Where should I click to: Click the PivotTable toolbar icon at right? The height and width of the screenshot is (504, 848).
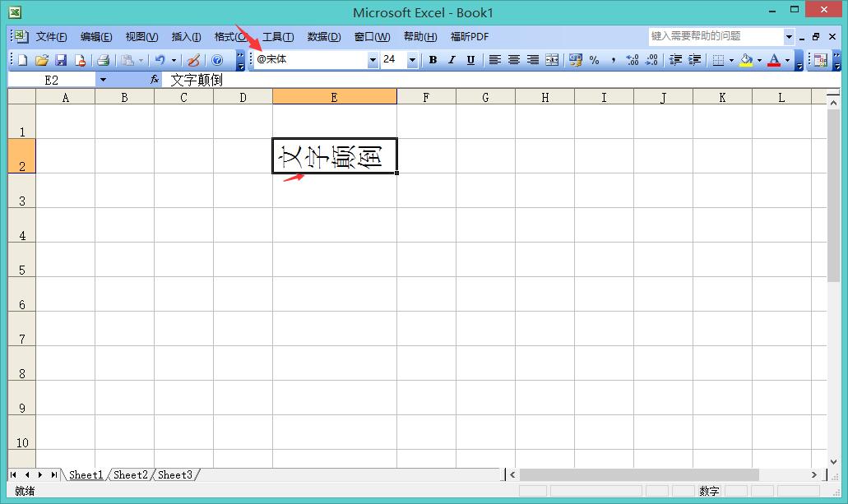tap(820, 60)
